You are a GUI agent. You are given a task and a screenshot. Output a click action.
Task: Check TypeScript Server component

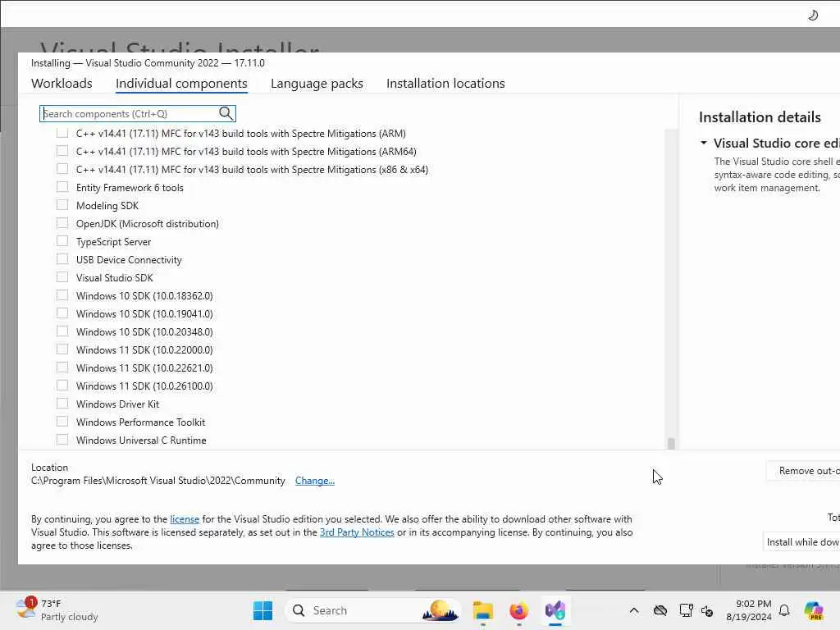tap(62, 241)
